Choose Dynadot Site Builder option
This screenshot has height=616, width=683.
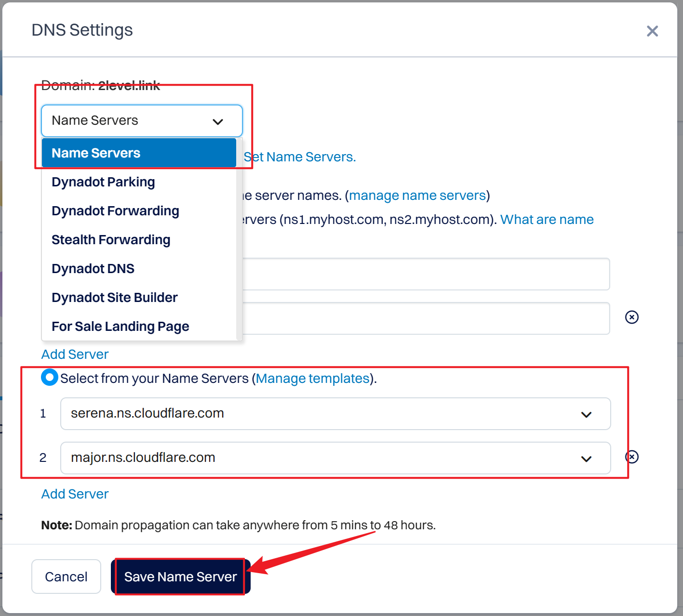pyautogui.click(x=115, y=298)
